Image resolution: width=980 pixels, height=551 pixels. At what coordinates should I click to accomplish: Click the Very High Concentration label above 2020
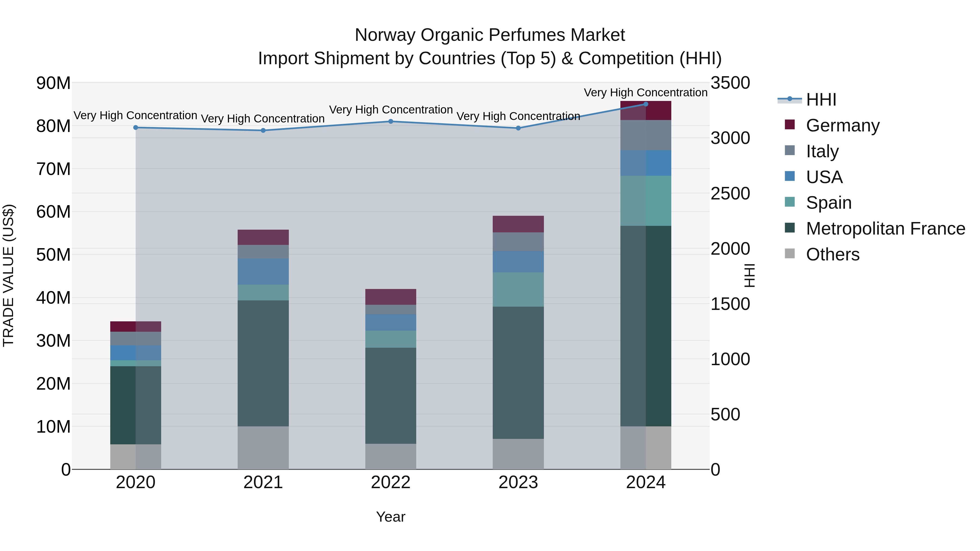click(136, 116)
